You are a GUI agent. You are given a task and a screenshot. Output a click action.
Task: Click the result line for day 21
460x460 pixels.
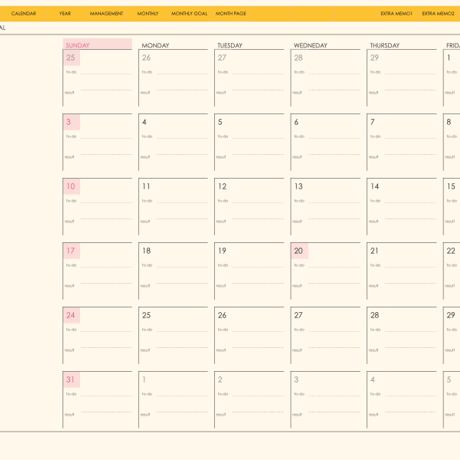[x=410, y=284]
